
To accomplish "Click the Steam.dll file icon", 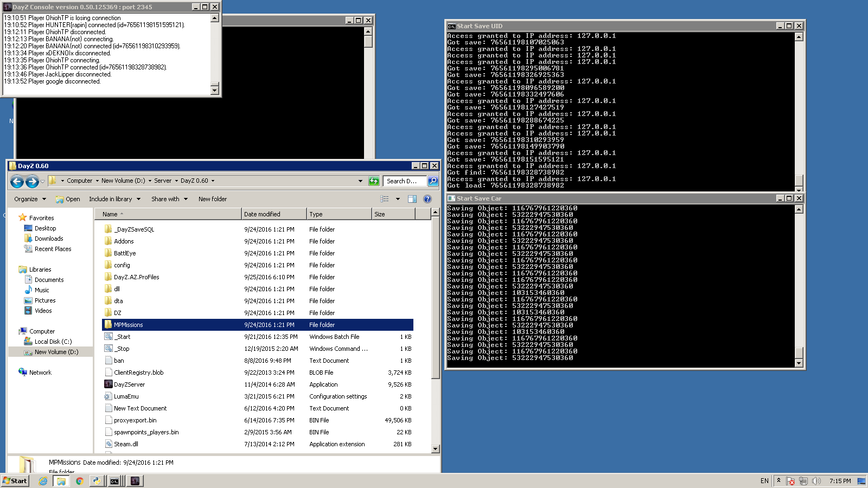I will [x=108, y=444].
